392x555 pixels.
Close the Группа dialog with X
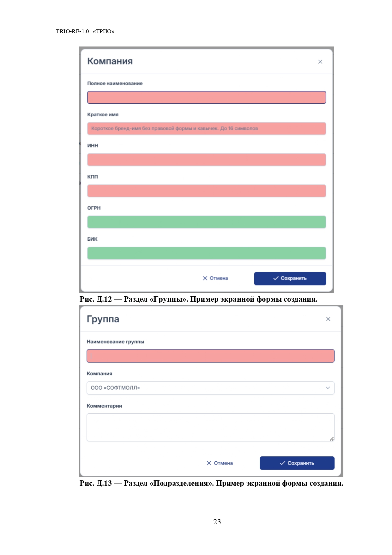tap(328, 319)
